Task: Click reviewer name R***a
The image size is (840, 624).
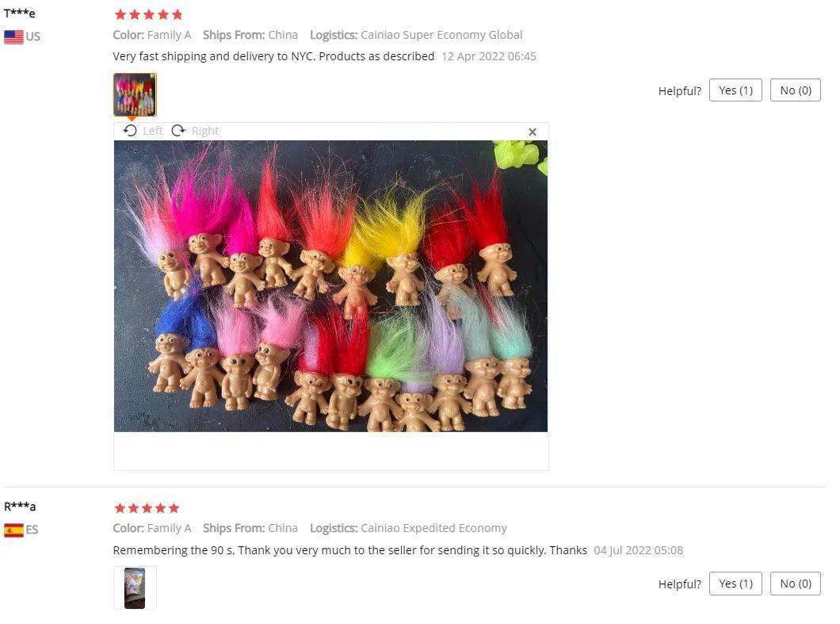Action: [x=20, y=507]
